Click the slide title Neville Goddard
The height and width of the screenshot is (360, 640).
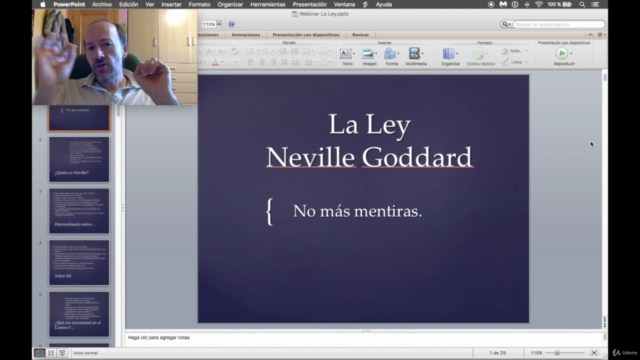point(370,157)
